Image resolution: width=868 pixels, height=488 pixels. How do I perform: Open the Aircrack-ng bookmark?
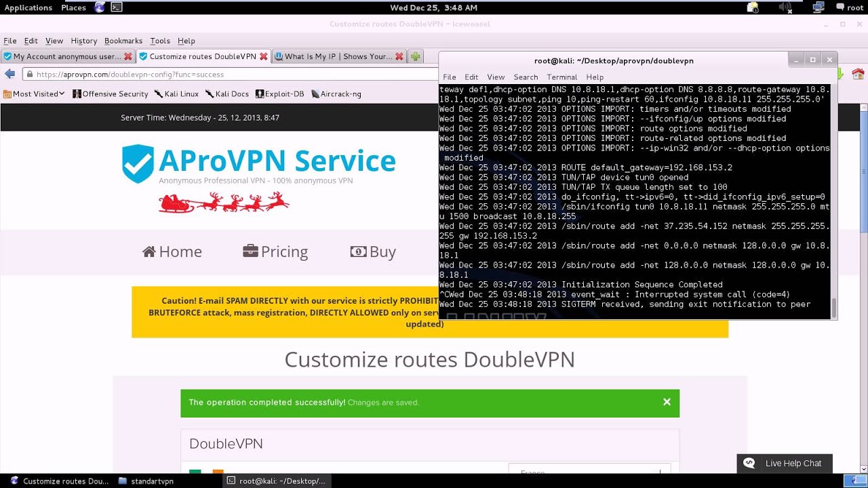click(x=336, y=94)
